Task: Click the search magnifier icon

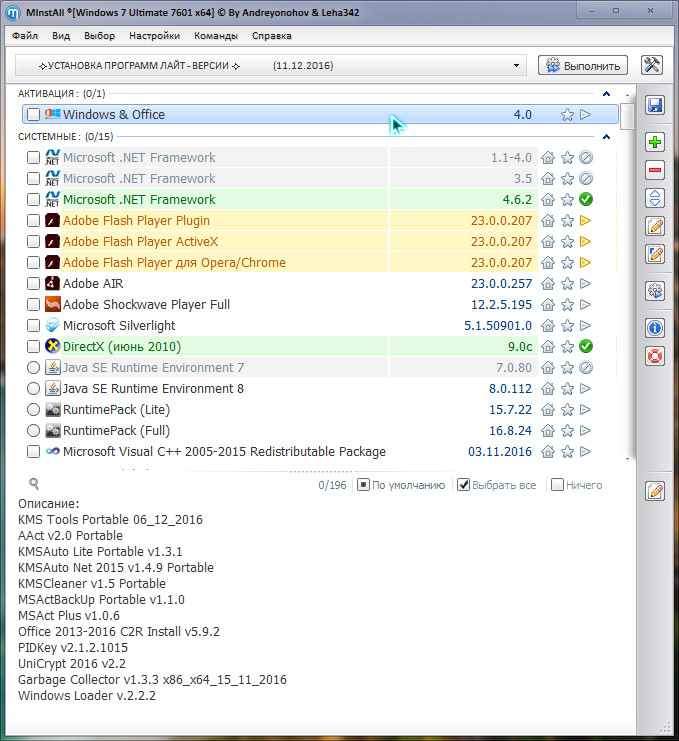Action: [34, 483]
